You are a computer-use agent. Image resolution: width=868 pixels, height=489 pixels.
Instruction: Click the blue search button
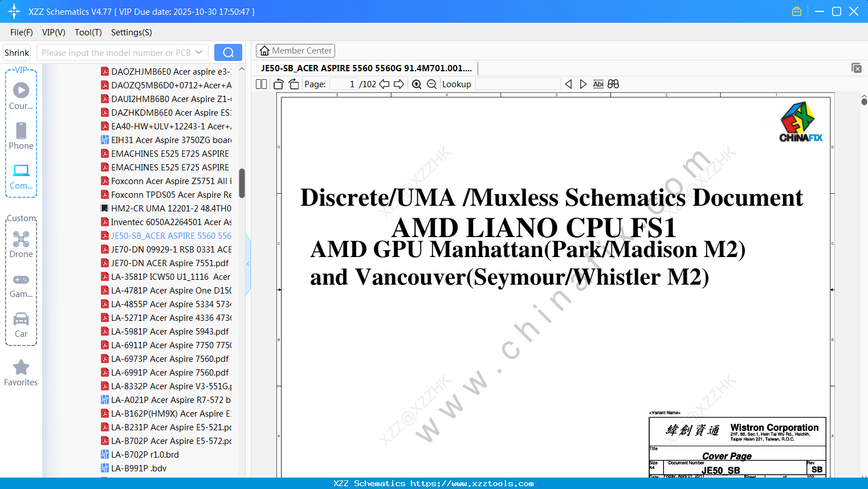(x=228, y=52)
